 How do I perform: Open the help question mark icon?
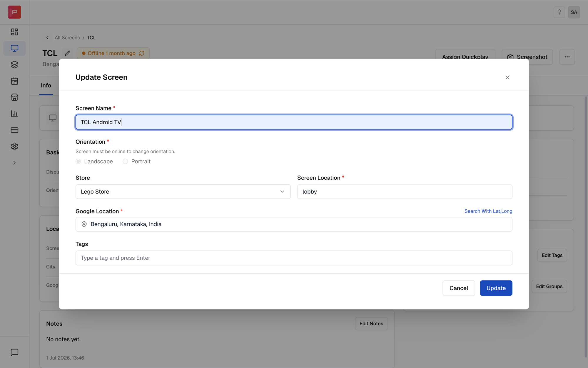pos(559,12)
